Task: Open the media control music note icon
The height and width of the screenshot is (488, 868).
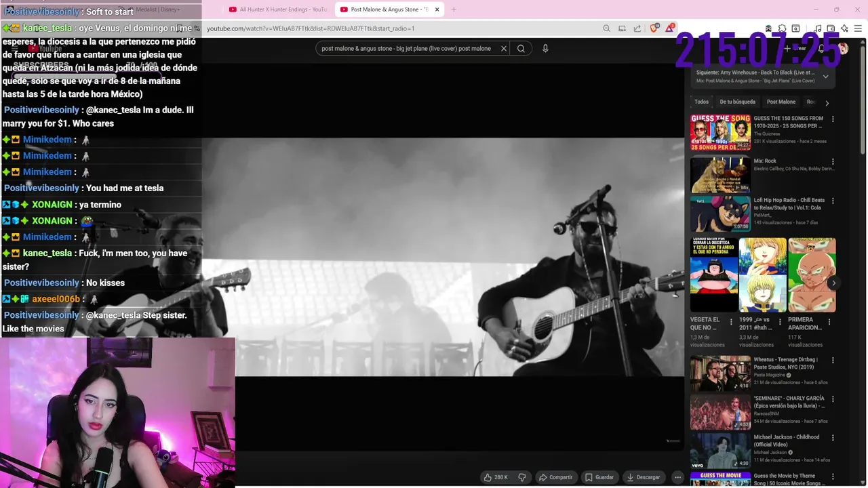Action: click(818, 28)
